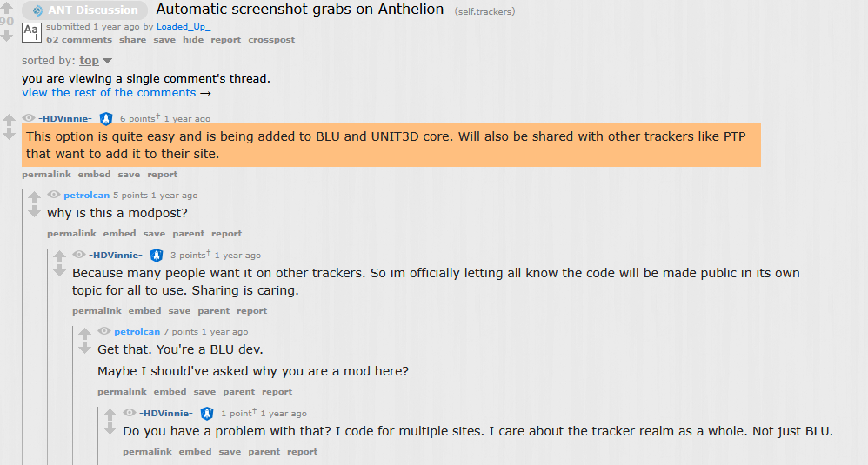Screen dimensions: 868x465
Task: Click the moderator shield beside -HDVinnie- 3 points
Action: pos(156,255)
